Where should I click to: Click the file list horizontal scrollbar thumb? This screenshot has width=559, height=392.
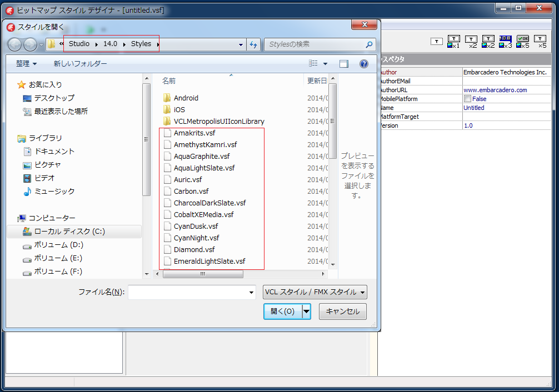pos(203,274)
